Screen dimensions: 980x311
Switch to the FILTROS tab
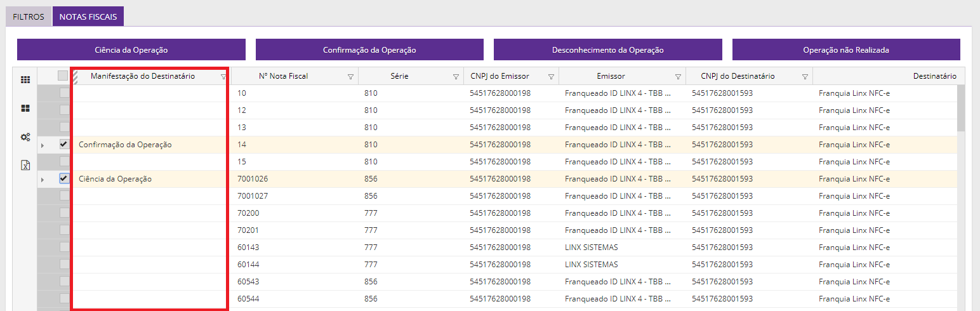click(x=29, y=17)
